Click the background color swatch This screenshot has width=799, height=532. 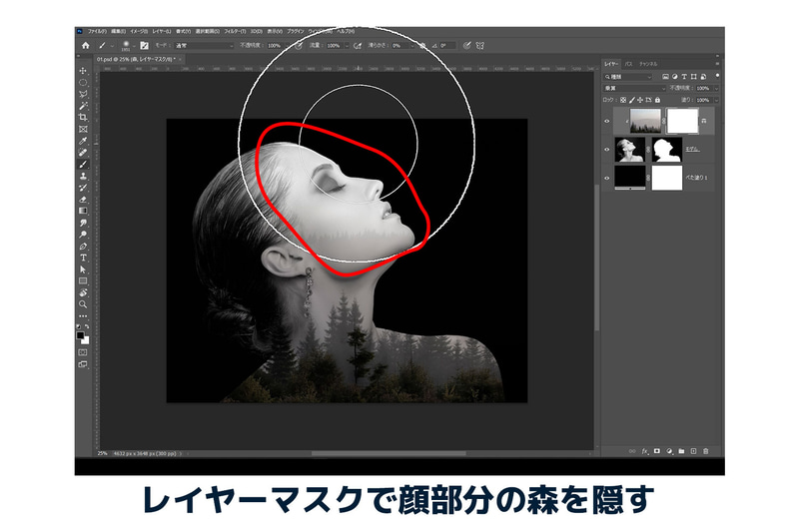click(86, 340)
